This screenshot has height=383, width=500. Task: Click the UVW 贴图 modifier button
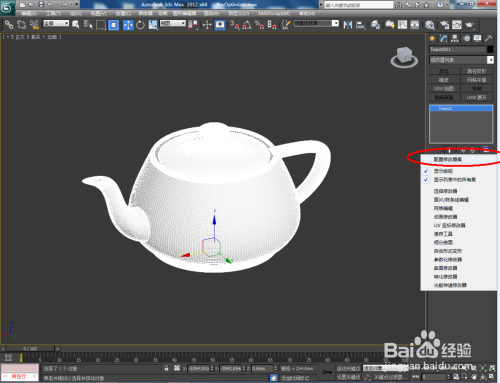click(444, 89)
